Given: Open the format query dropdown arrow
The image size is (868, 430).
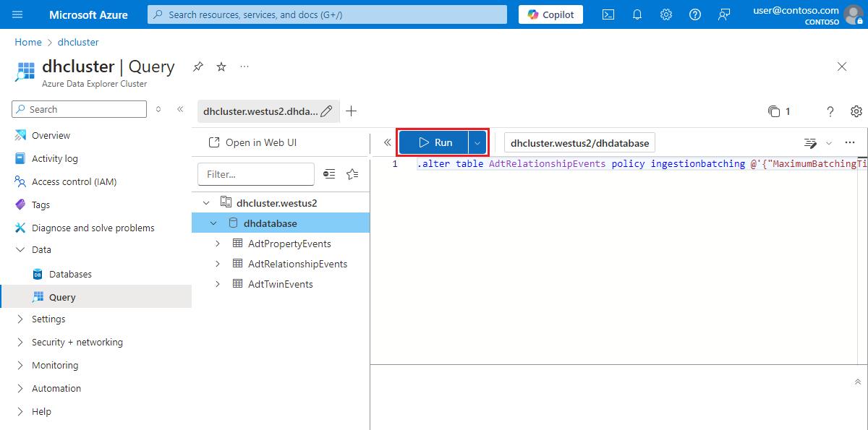Looking at the screenshot, I should [829, 143].
